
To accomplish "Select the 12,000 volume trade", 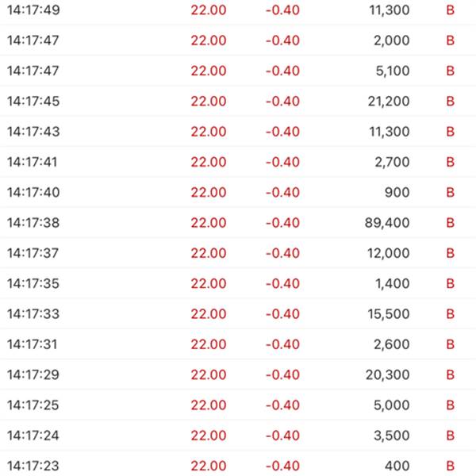I will 238,253.
